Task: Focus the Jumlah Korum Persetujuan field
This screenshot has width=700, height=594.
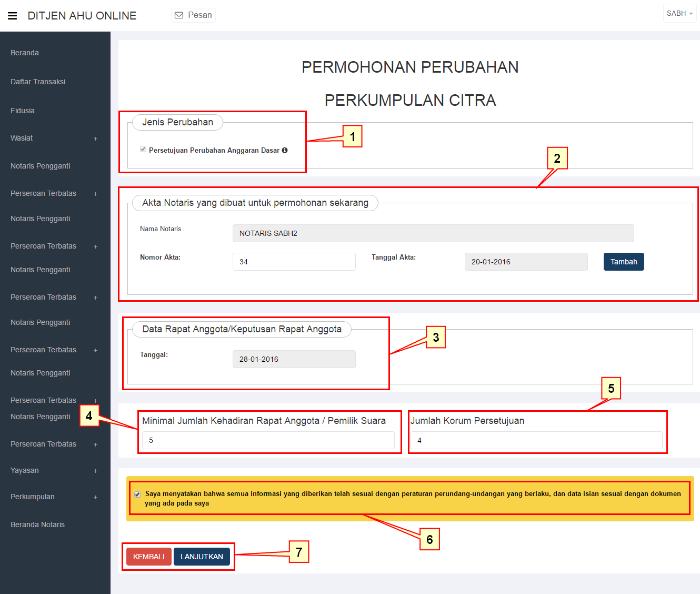Action: tap(536, 440)
